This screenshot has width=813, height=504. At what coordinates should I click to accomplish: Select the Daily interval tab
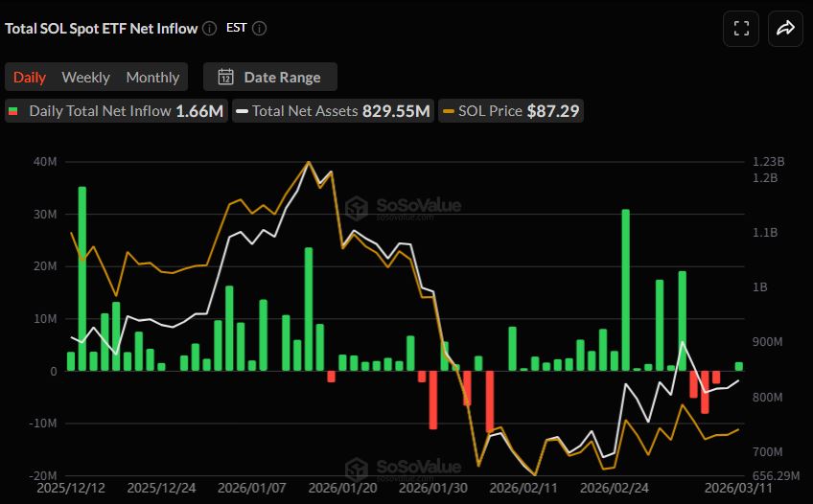[x=30, y=77]
